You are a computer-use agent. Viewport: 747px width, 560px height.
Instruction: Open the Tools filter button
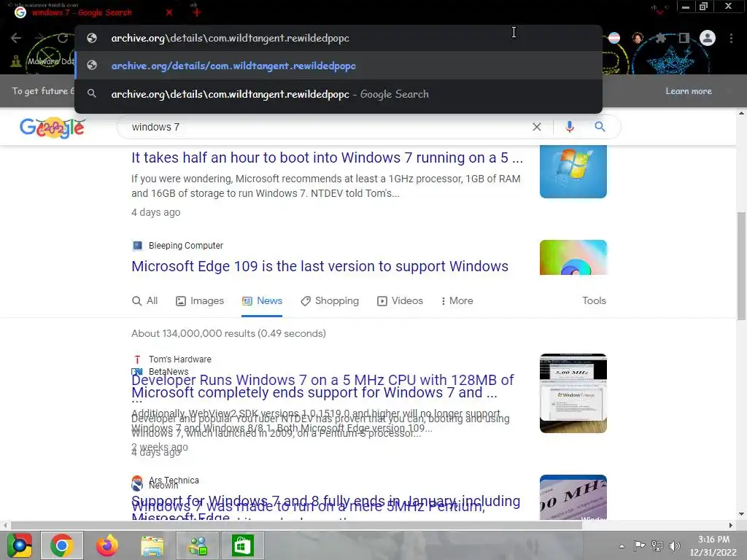pyautogui.click(x=594, y=301)
